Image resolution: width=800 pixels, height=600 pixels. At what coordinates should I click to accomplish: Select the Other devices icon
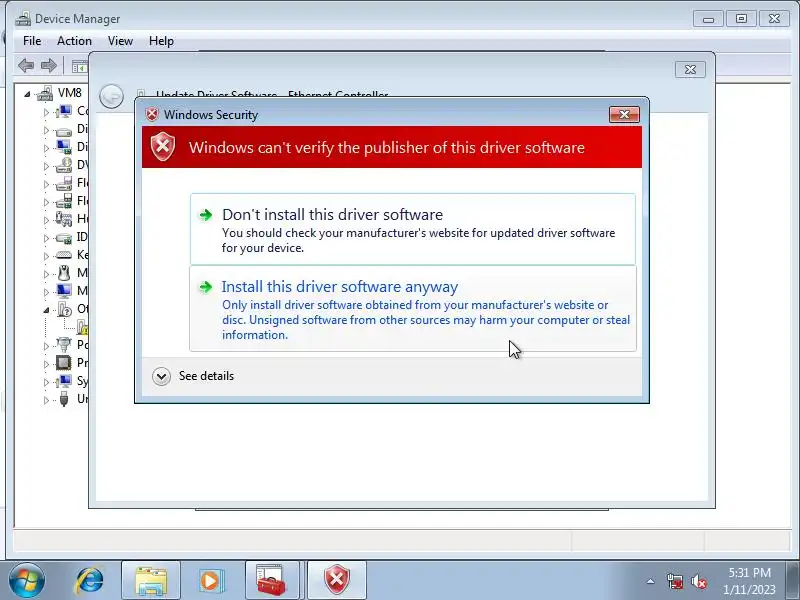point(65,309)
